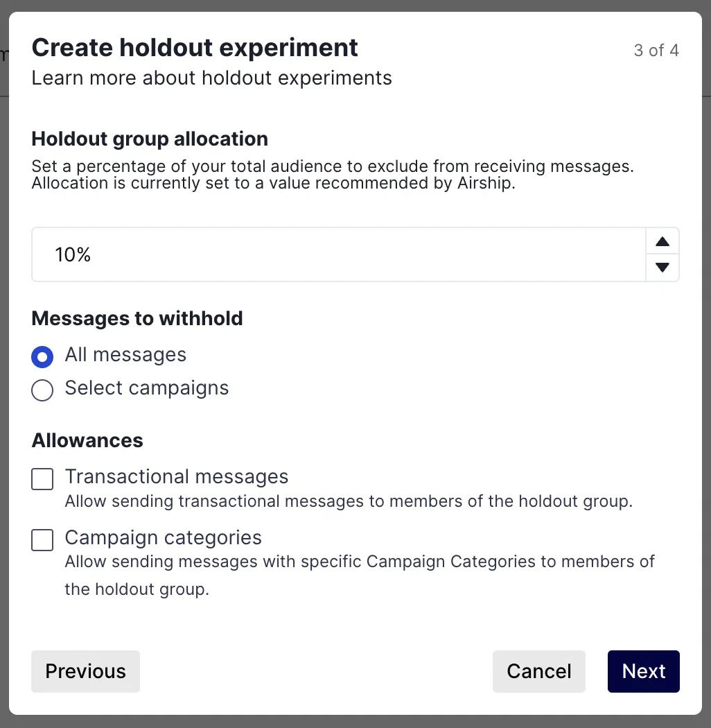Click the Allowances section heading

coord(87,440)
